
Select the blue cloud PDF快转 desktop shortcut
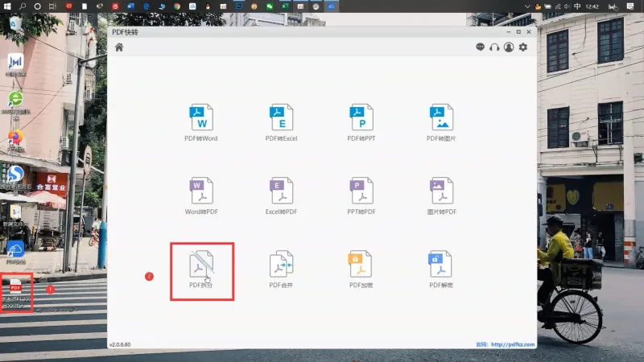(x=15, y=252)
